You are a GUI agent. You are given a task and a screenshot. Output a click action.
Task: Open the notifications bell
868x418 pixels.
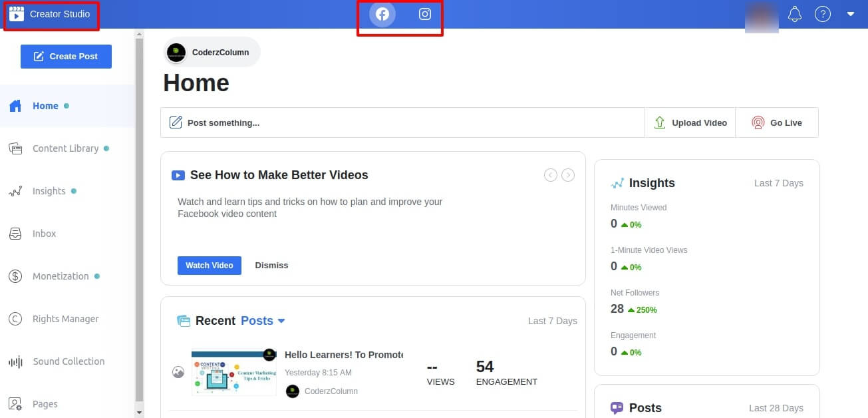(795, 14)
